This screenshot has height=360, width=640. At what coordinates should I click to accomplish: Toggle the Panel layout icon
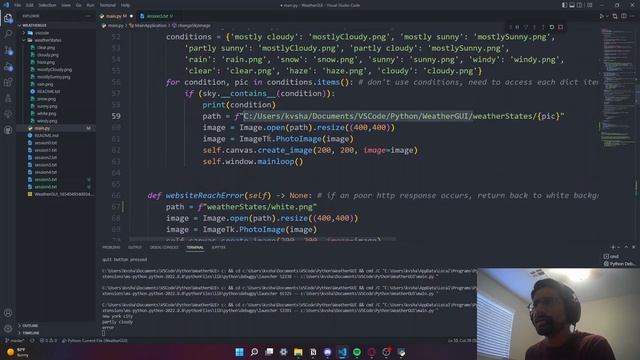[572, 5]
